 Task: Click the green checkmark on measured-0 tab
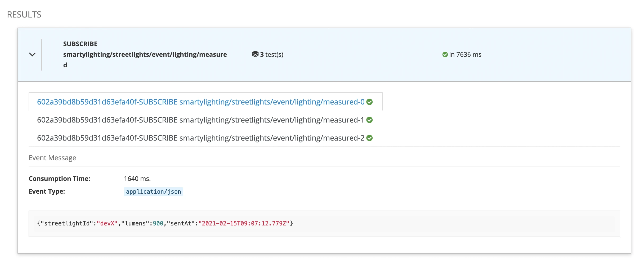[x=369, y=102]
